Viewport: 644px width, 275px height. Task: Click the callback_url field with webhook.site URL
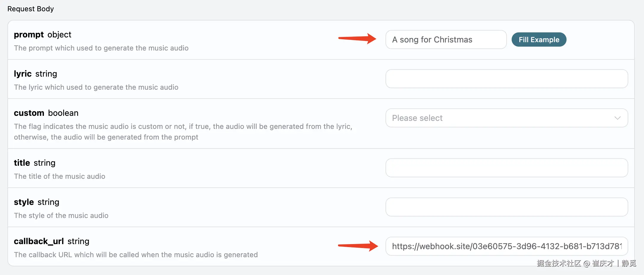click(x=507, y=246)
